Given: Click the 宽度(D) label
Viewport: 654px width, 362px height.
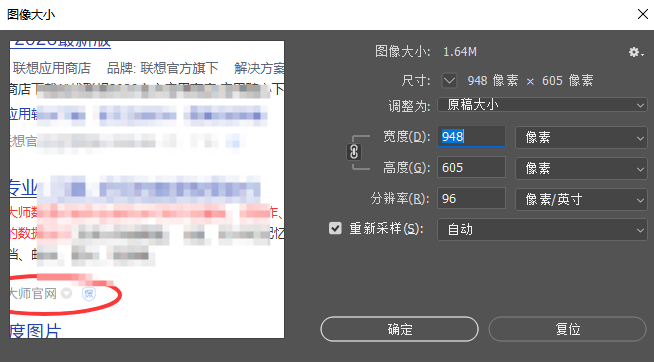Looking at the screenshot, I should (x=406, y=136).
